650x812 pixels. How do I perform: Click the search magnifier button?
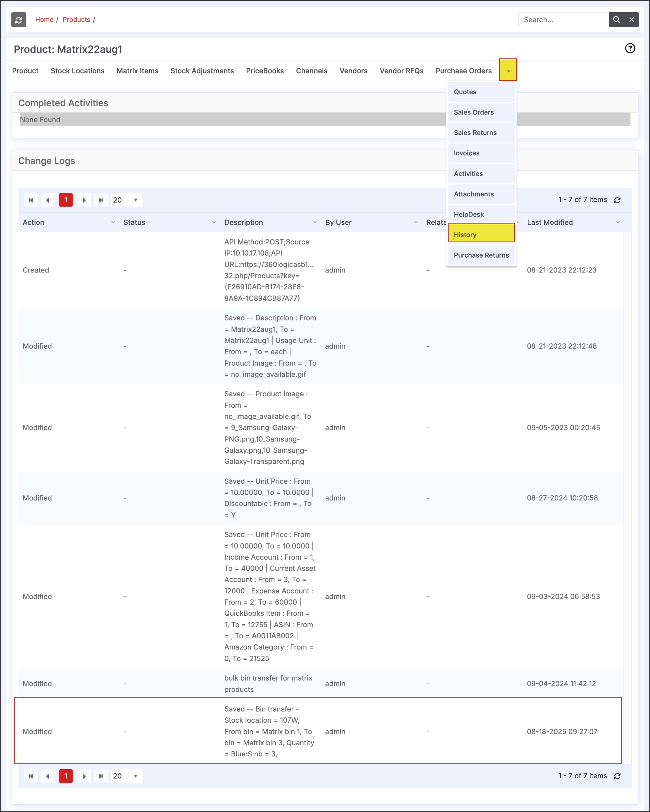coord(616,20)
